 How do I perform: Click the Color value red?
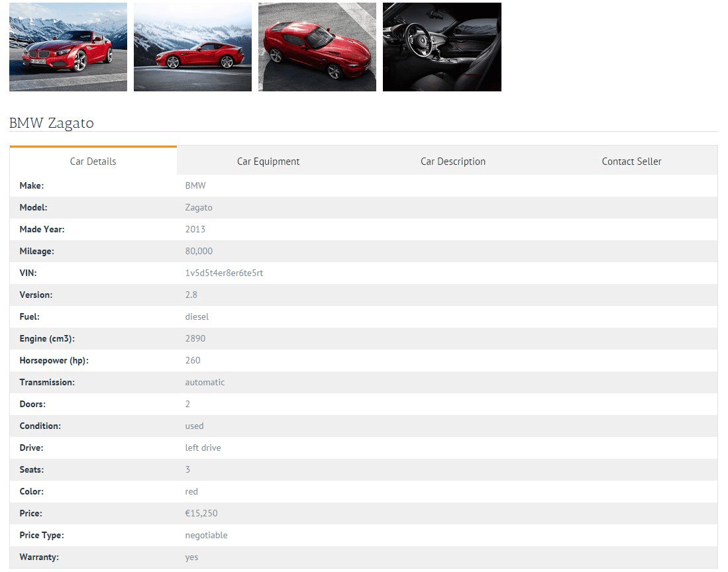(191, 491)
